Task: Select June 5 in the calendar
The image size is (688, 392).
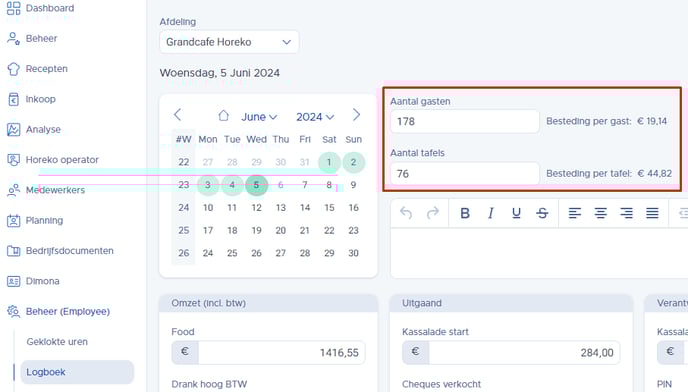Action: [x=256, y=185]
